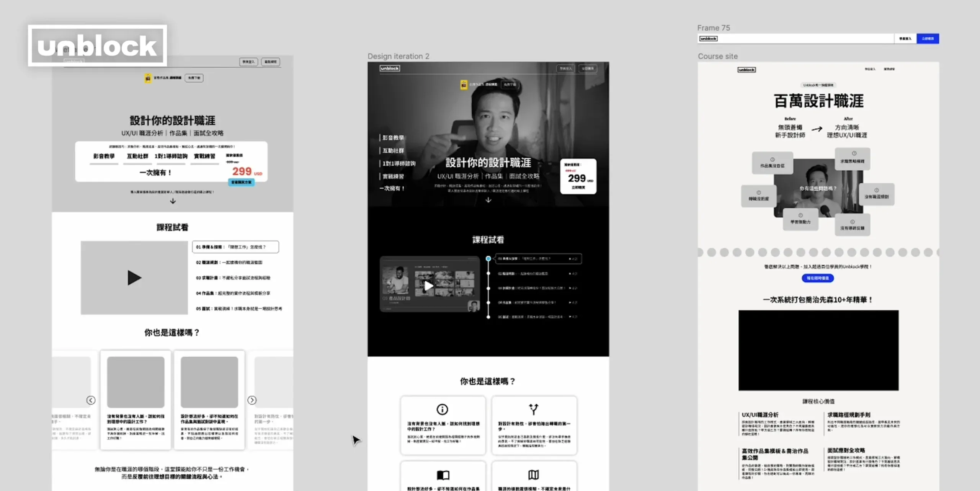Play the course preview video in Design iteration 2

click(x=429, y=286)
